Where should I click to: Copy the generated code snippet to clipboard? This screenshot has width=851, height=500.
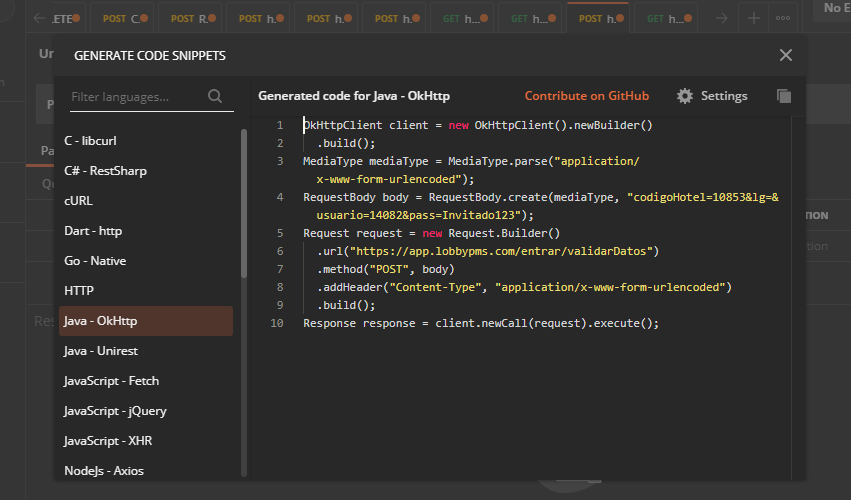pos(784,96)
